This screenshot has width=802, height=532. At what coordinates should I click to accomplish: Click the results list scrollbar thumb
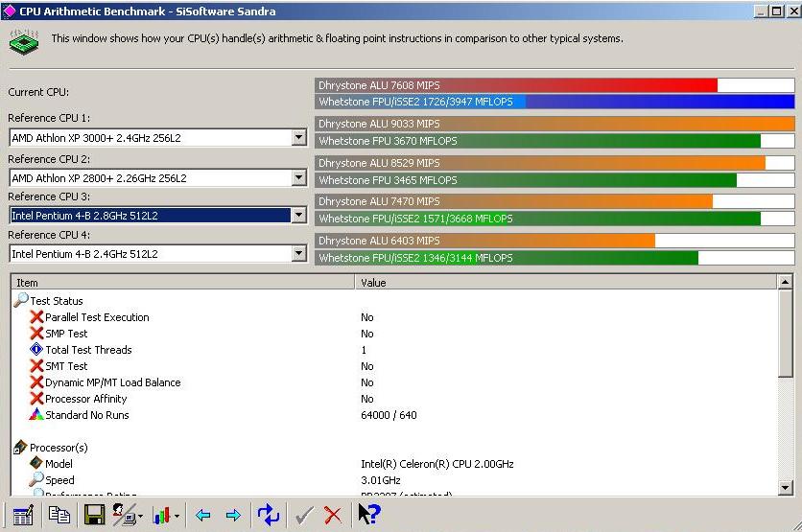785,334
